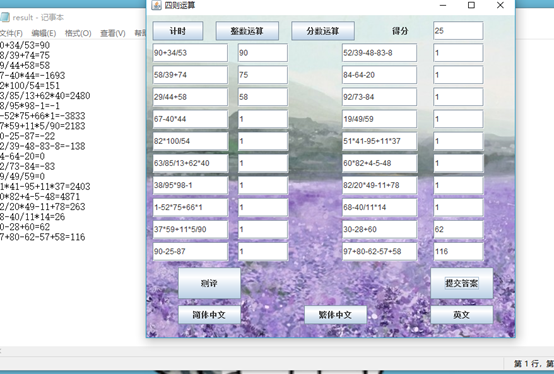554x374 pixels.
Task: Click the question field 90-25-87
Action: pyautogui.click(x=190, y=251)
